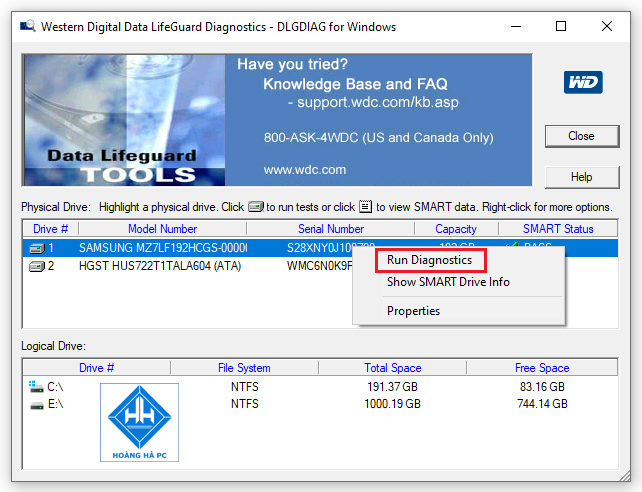Viewport: 642px width, 492px height.
Task: Select Show SMART Drive Info menu entry
Action: 448,282
